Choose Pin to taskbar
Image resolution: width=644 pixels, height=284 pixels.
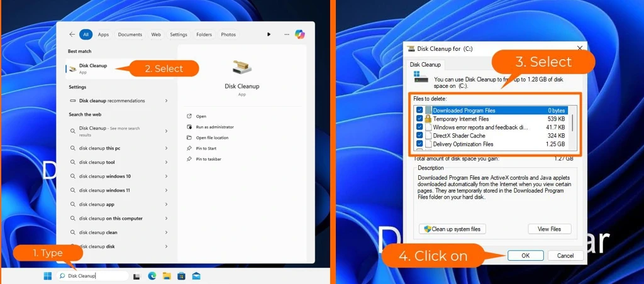[209, 159]
